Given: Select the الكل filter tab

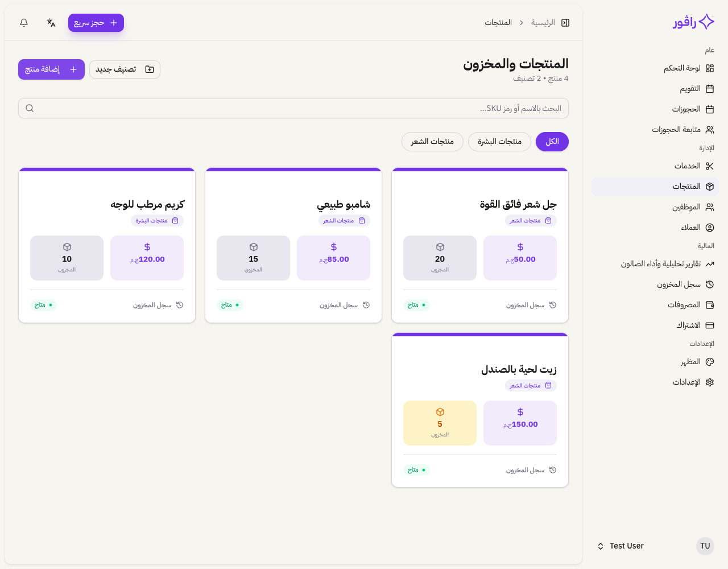Looking at the screenshot, I should coord(552,141).
